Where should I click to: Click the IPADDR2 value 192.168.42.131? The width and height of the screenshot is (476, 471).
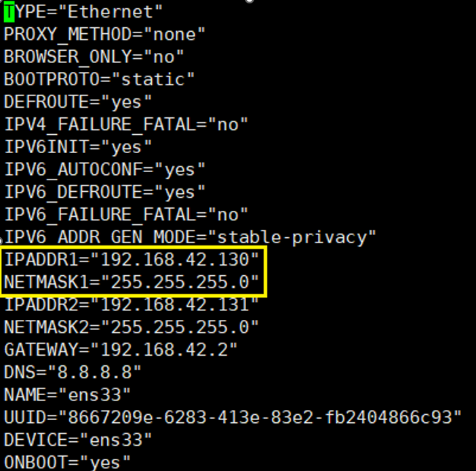coord(174,305)
